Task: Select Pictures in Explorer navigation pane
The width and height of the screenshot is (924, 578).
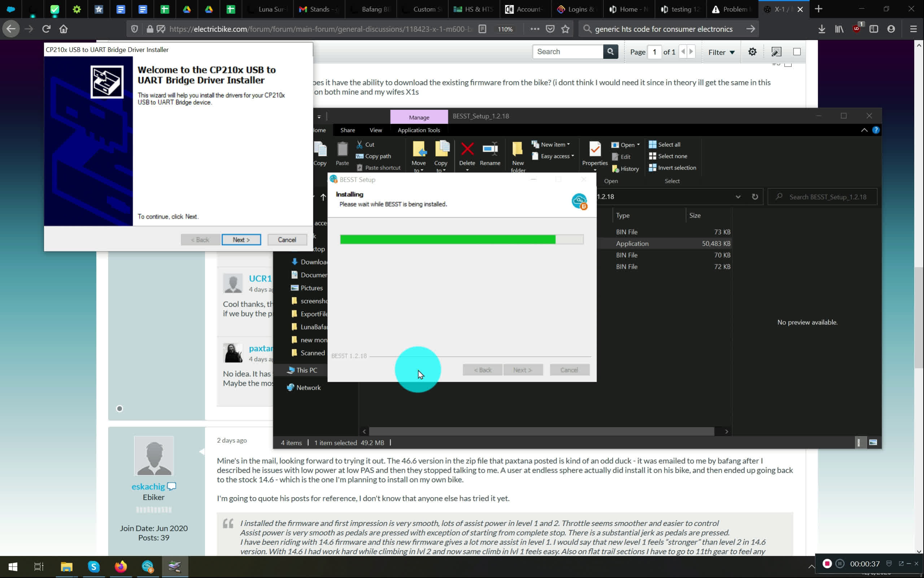Action: [307, 288]
